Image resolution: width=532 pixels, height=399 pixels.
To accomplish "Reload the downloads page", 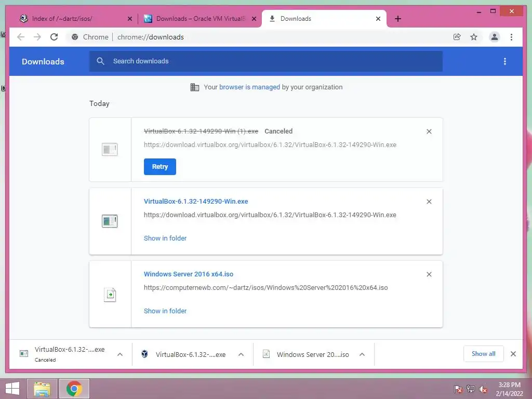I will point(54,37).
